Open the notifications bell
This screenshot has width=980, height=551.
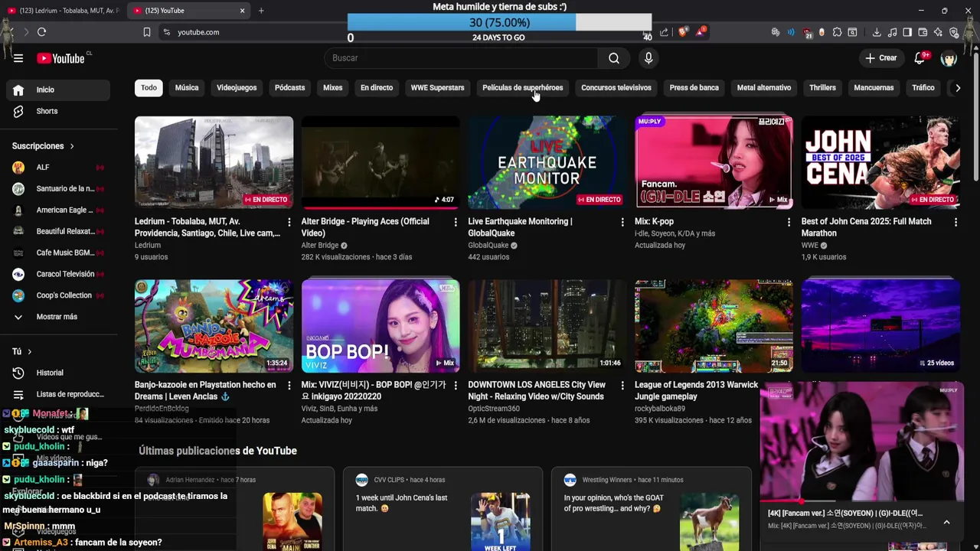coord(920,58)
